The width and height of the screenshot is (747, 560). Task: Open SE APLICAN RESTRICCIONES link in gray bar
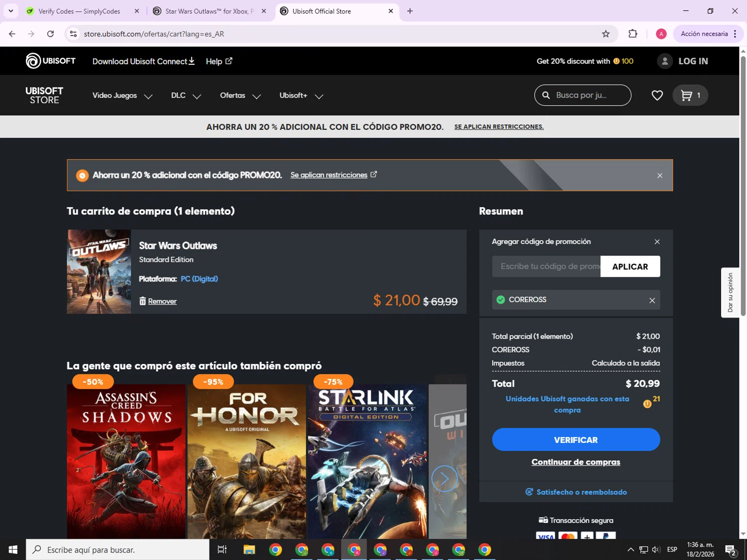click(498, 127)
